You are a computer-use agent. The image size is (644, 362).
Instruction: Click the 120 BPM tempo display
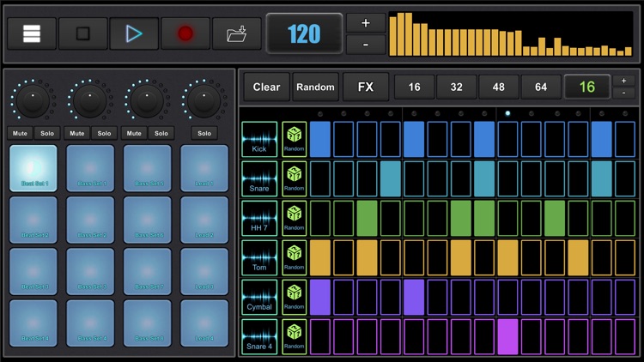point(304,33)
